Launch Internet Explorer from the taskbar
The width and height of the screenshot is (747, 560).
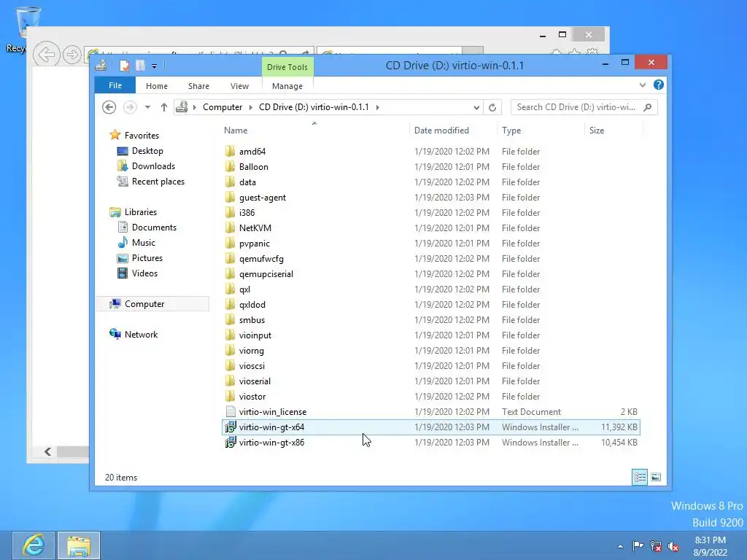34,545
